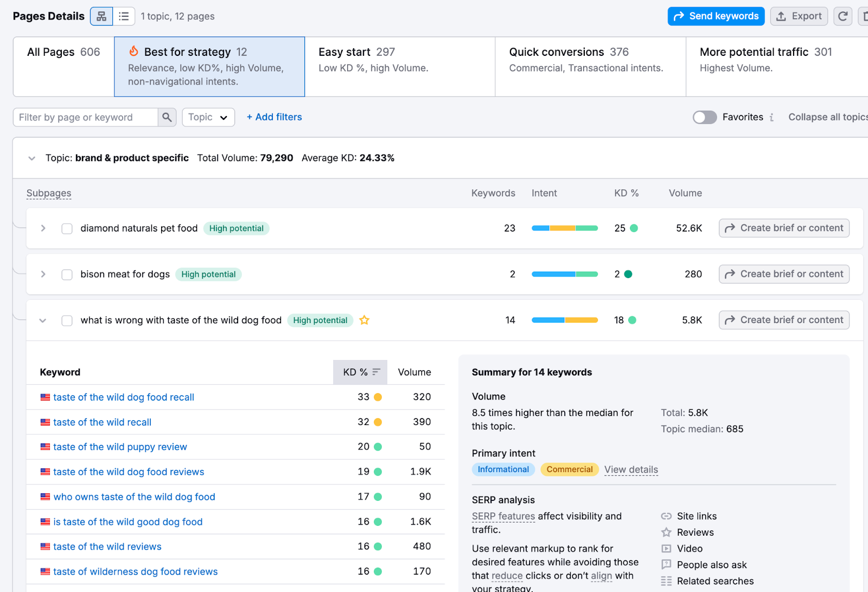Check the bison meat for dogs checkbox
868x592 pixels.
pyautogui.click(x=67, y=275)
